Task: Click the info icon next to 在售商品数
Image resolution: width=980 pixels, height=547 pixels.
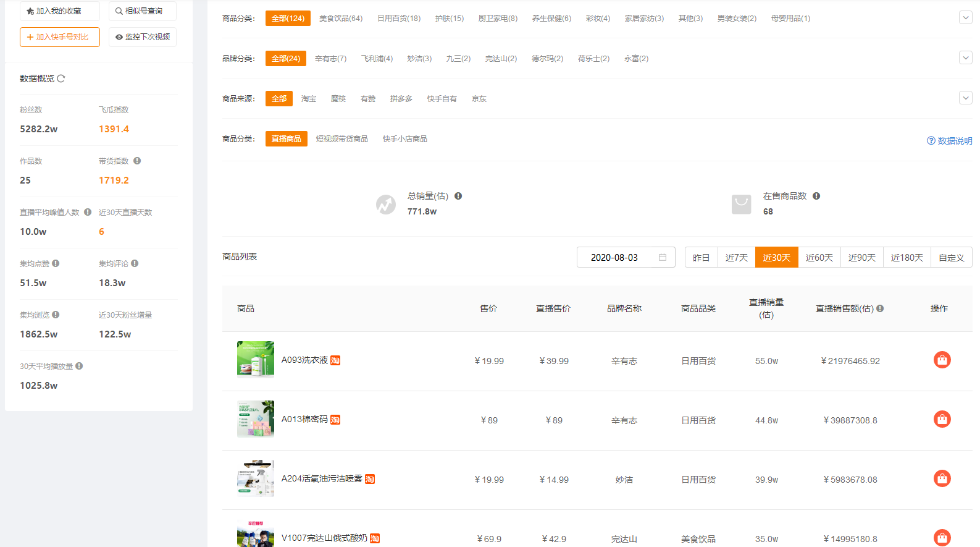Action: pyautogui.click(x=816, y=196)
